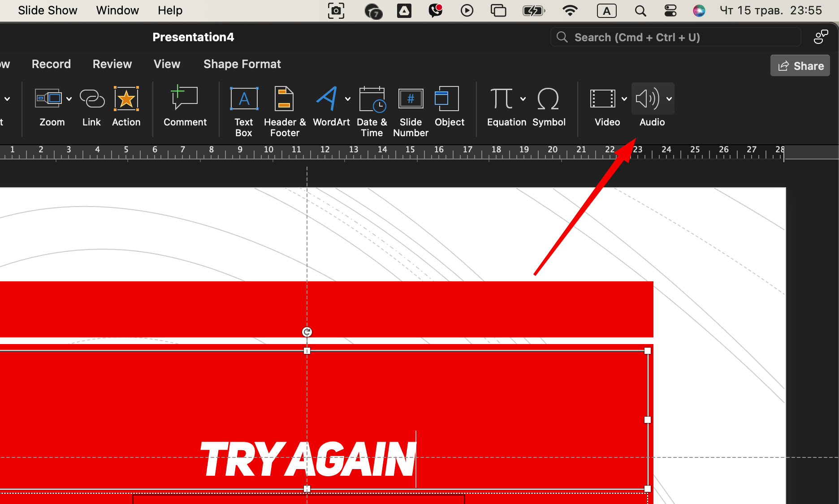Open the Equation dropdown arrow
839x504 pixels.
click(523, 99)
